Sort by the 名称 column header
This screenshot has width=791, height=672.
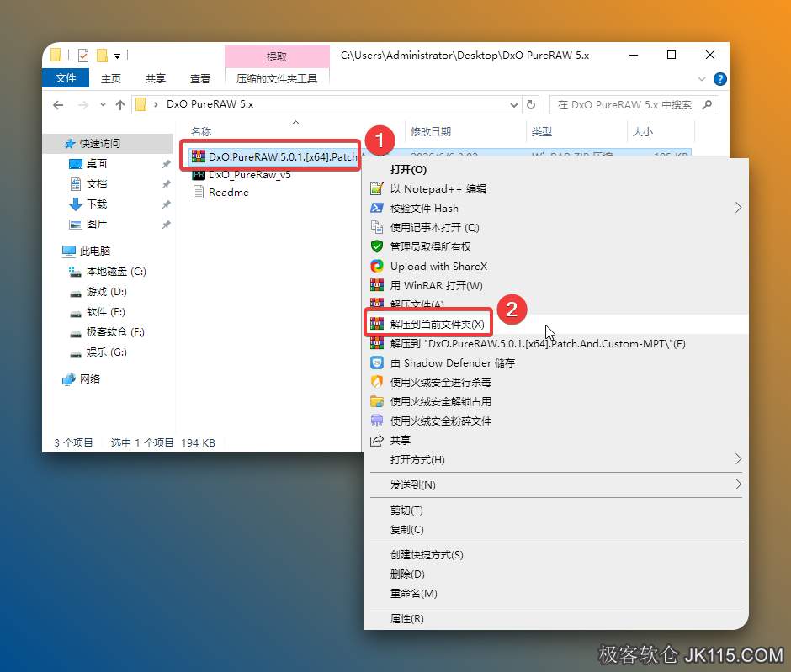201,131
